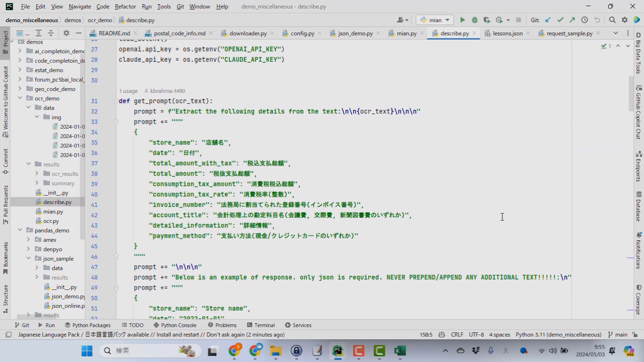Collapse the ocr_demo folder
This screenshot has height=362, width=644.
20,99
